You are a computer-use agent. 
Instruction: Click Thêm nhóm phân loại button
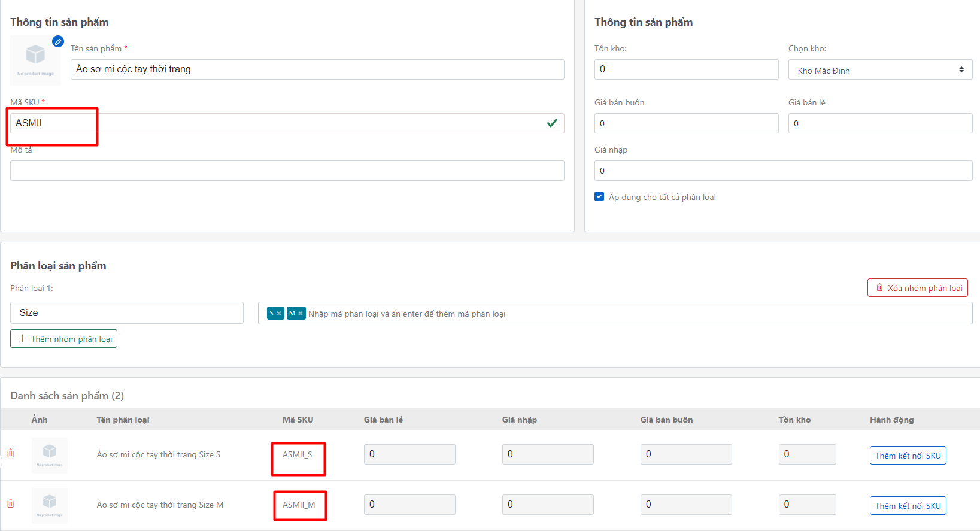tap(63, 338)
